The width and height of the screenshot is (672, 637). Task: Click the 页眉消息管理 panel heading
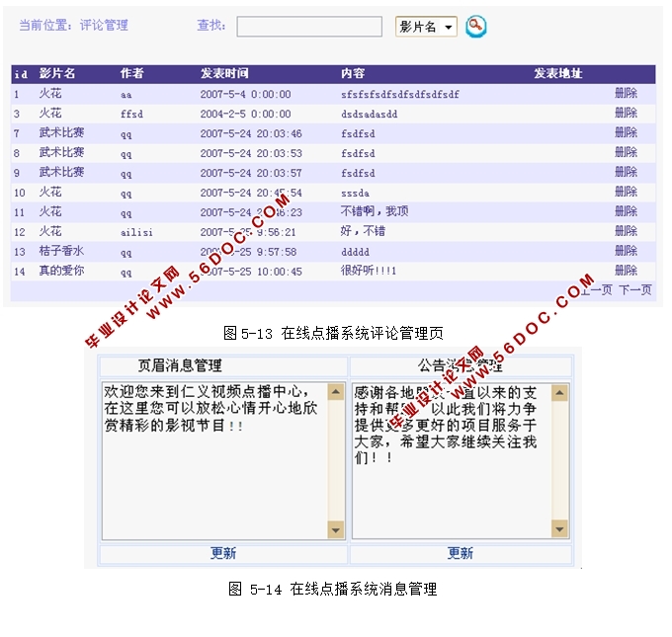(180, 365)
